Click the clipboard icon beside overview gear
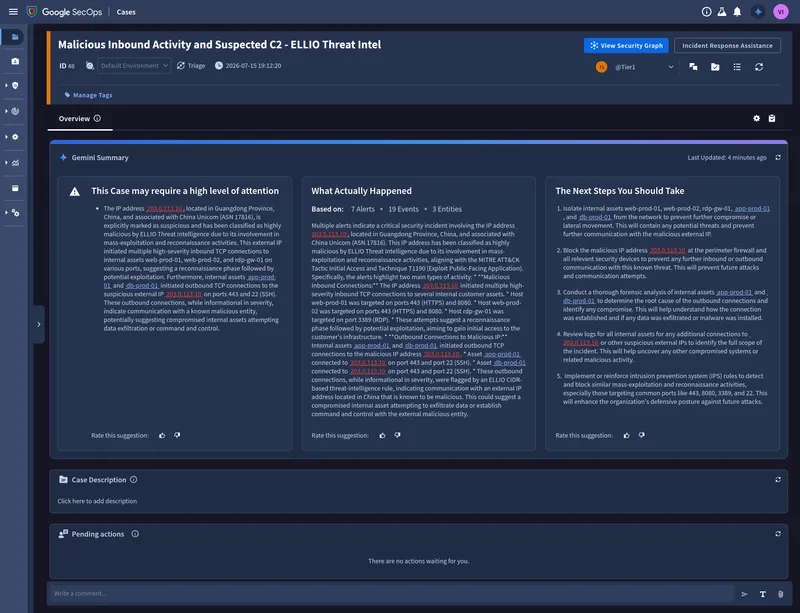Screen dimensions: 800x613 pos(772,118)
